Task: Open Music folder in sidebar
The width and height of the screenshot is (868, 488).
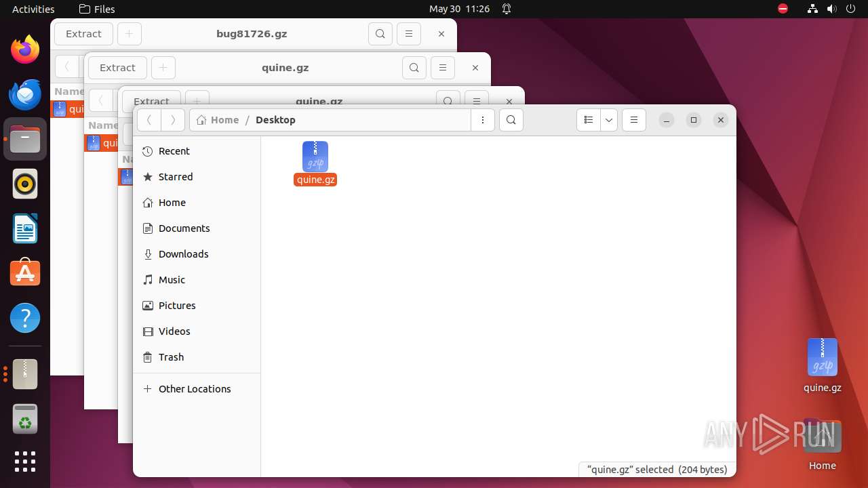Action: tap(197, 280)
